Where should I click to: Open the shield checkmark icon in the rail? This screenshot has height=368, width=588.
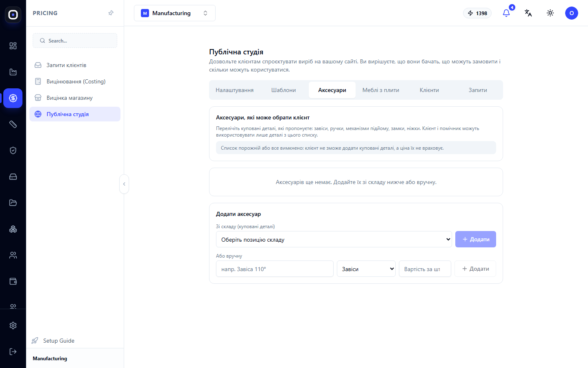(13, 150)
